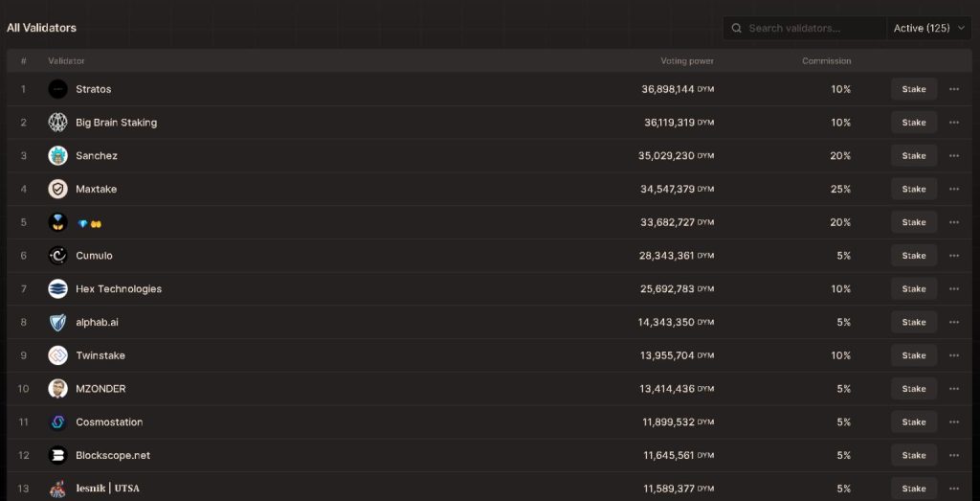Image resolution: width=980 pixels, height=501 pixels.
Task: Sort by Commission column header
Action: 826,61
